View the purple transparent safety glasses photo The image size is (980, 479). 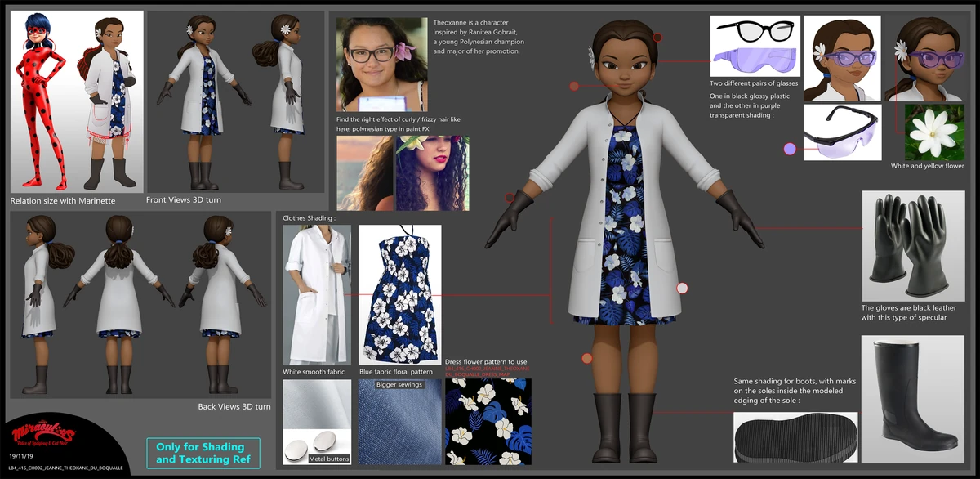click(x=842, y=132)
